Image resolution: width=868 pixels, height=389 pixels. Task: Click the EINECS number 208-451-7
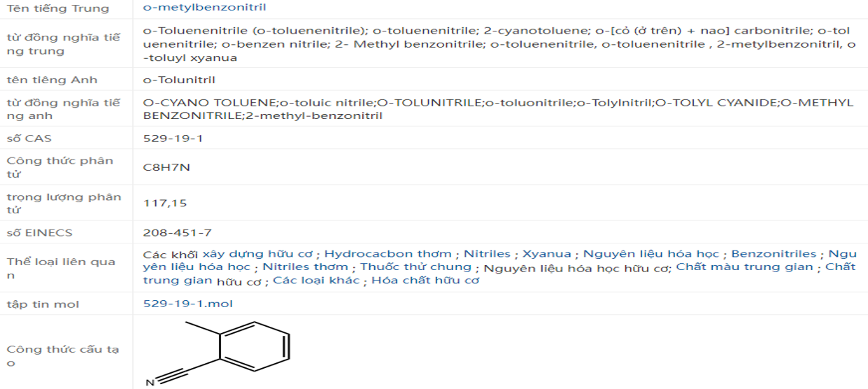[177, 232]
